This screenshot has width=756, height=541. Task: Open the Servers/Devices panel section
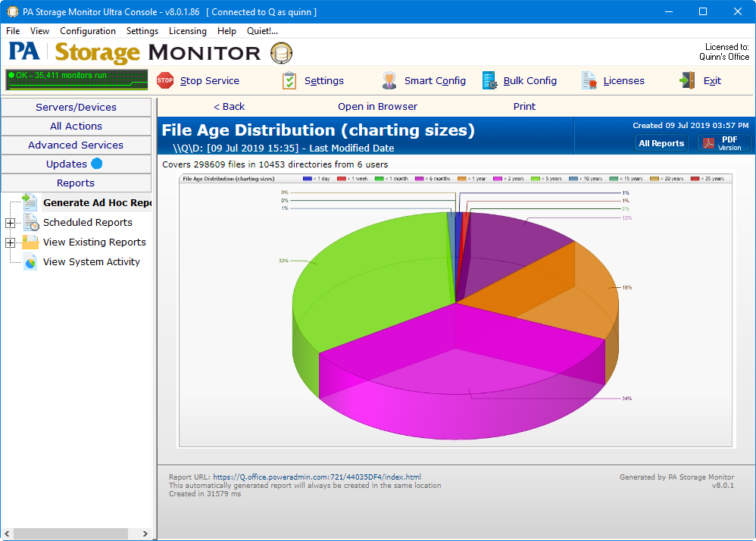(76, 107)
